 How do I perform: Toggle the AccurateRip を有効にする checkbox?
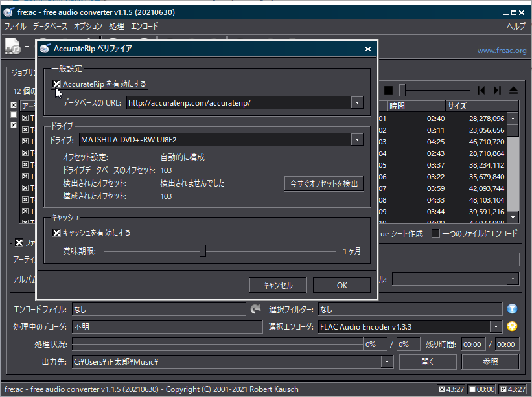pyautogui.click(x=57, y=83)
